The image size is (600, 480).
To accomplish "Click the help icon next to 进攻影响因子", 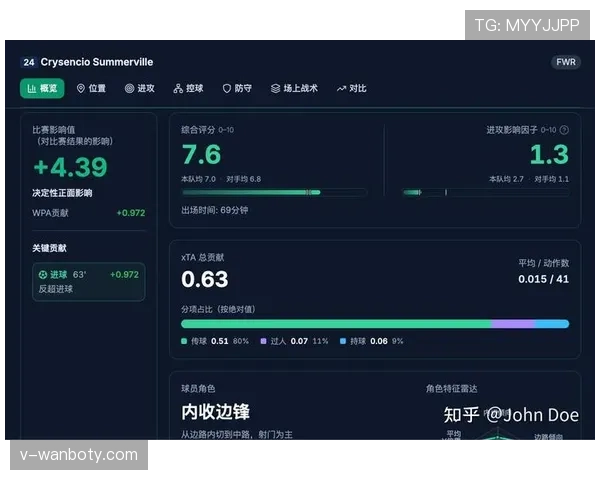I will coord(564,130).
